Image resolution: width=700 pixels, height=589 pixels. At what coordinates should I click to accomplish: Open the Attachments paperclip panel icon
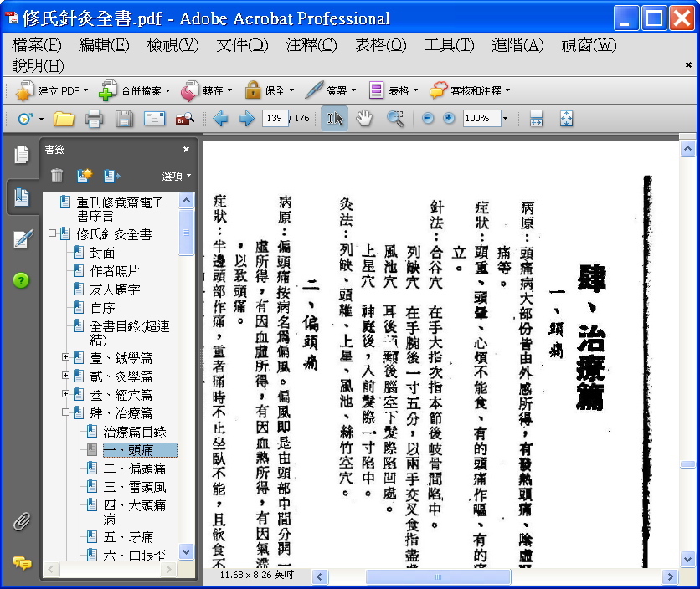point(22,521)
